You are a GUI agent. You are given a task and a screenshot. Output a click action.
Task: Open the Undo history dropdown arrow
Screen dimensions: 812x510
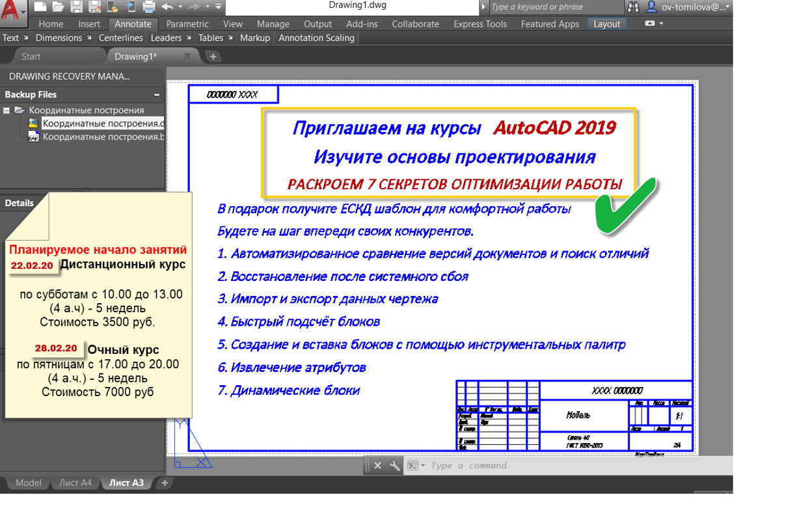pos(180,7)
